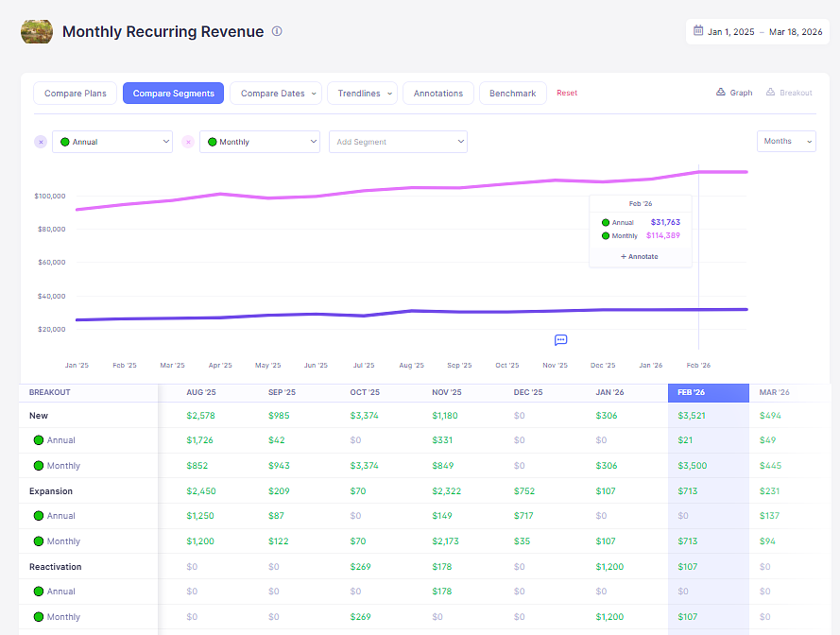Switch to Graph view
Viewport: 840px width, 635px height.
(x=734, y=93)
